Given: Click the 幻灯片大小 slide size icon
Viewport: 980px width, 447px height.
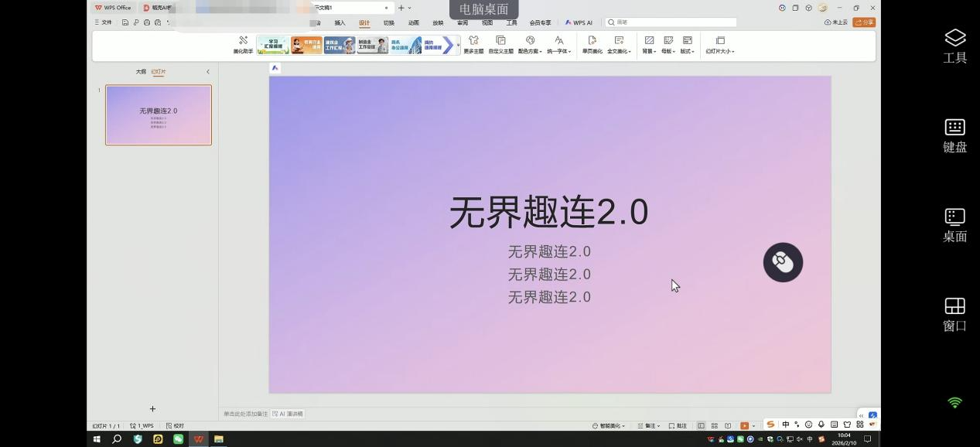Looking at the screenshot, I should pyautogui.click(x=719, y=44).
